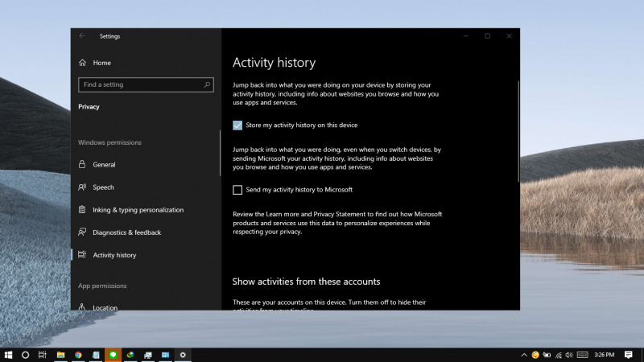
Task: Open the touch keyboard tray icon
Action: [x=582, y=355]
